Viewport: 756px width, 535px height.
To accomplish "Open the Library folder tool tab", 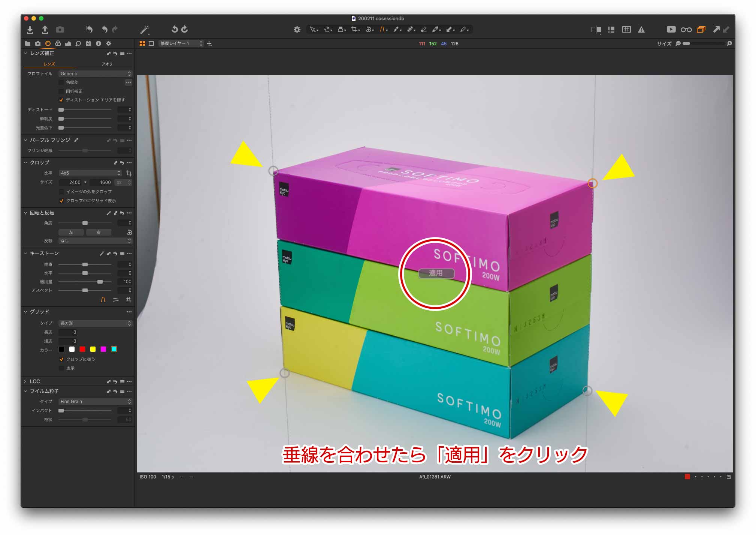I will (x=28, y=43).
